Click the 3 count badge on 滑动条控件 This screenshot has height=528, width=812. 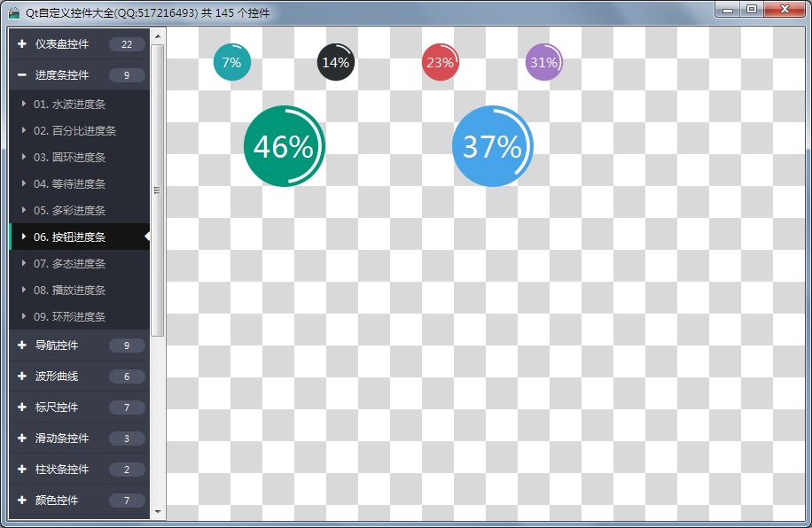click(x=127, y=439)
